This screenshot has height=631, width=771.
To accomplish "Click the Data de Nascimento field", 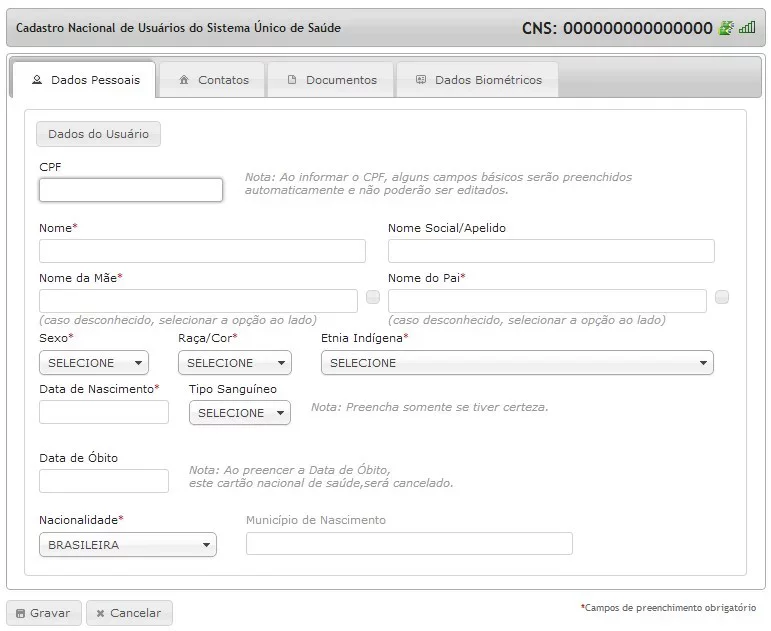I will click(x=104, y=412).
